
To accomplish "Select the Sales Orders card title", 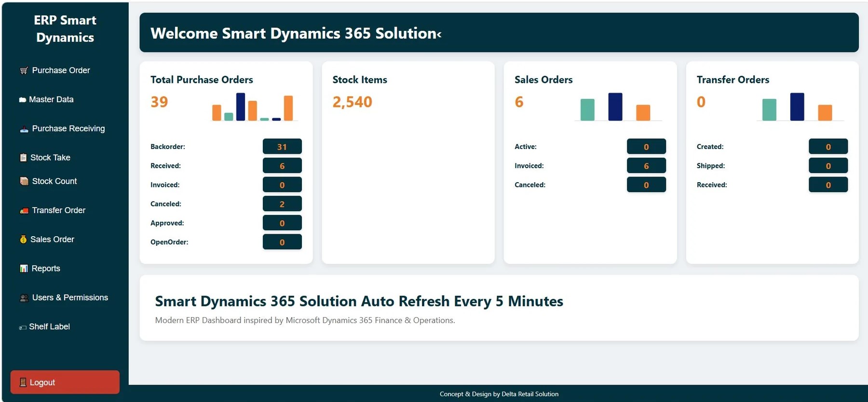I will click(x=543, y=80).
